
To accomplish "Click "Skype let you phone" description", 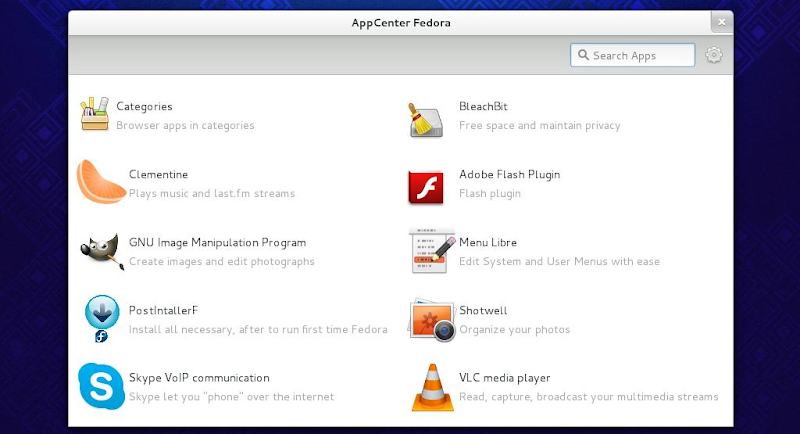I will click(x=232, y=397).
